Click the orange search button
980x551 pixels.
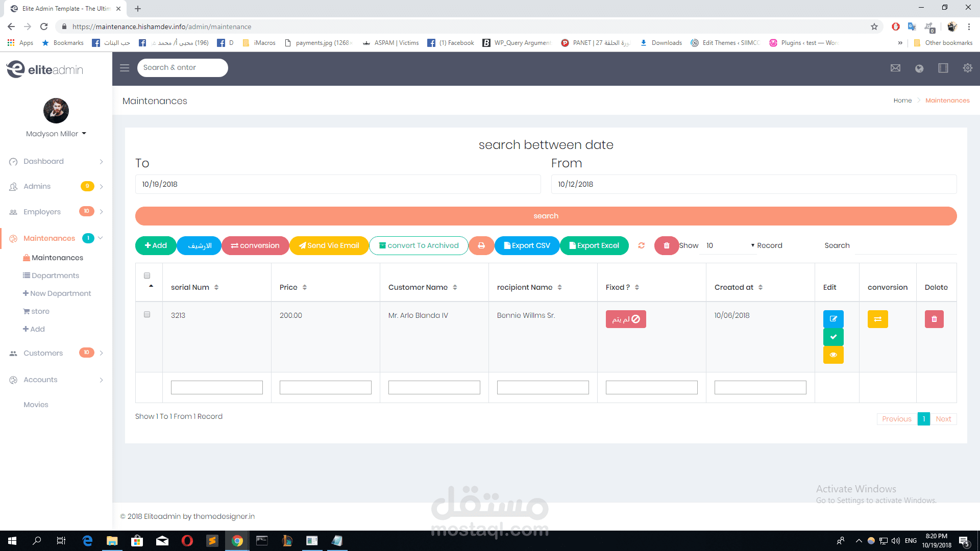tap(546, 216)
